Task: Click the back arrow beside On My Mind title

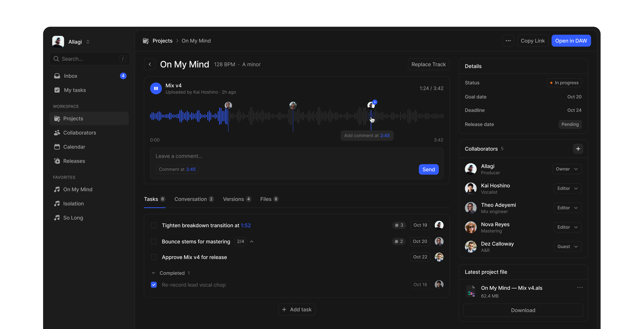Action: point(150,64)
